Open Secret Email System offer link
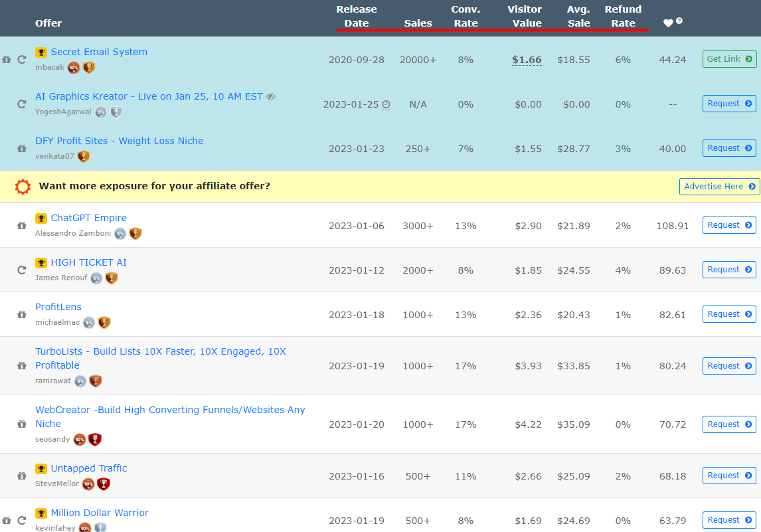The height and width of the screenshot is (532, 761). pyautogui.click(x=99, y=52)
